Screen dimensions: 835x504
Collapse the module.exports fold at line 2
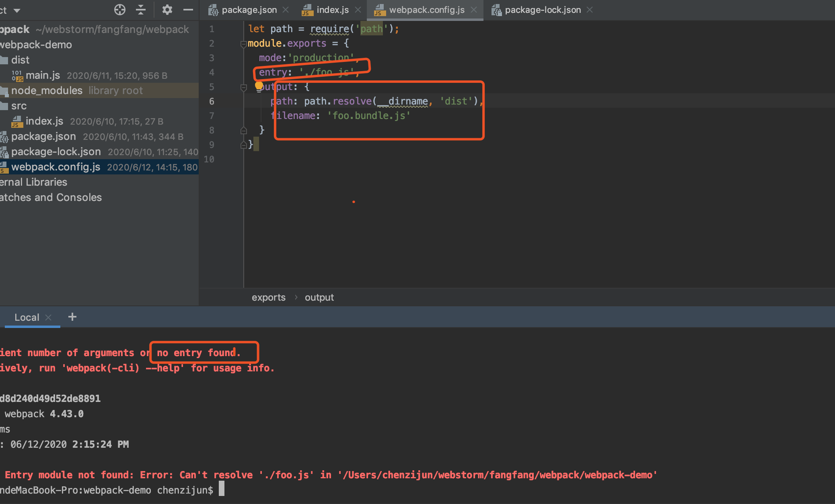243,44
